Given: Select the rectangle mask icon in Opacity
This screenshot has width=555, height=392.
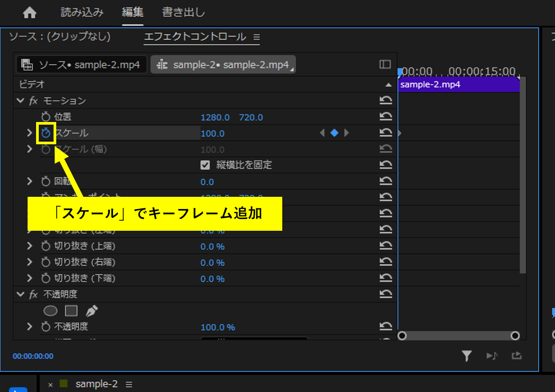Looking at the screenshot, I should pos(71,310).
